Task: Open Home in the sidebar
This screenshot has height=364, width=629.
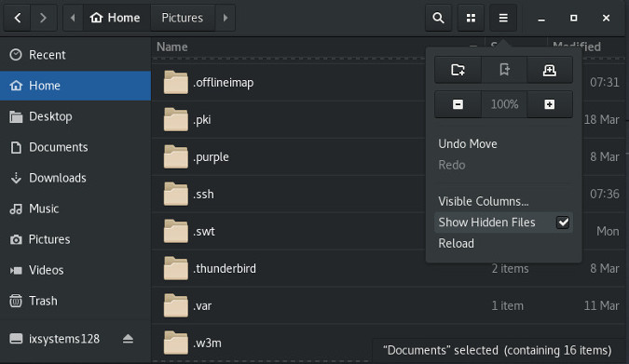Action: (75, 86)
